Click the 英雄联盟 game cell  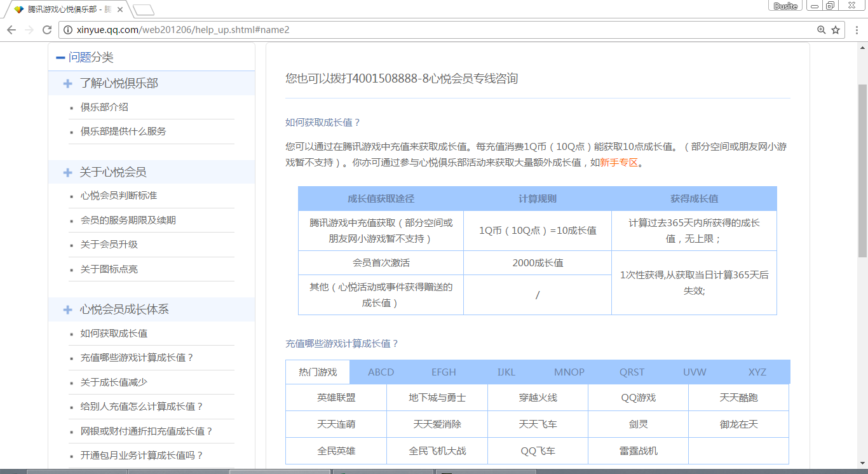tap(336, 398)
